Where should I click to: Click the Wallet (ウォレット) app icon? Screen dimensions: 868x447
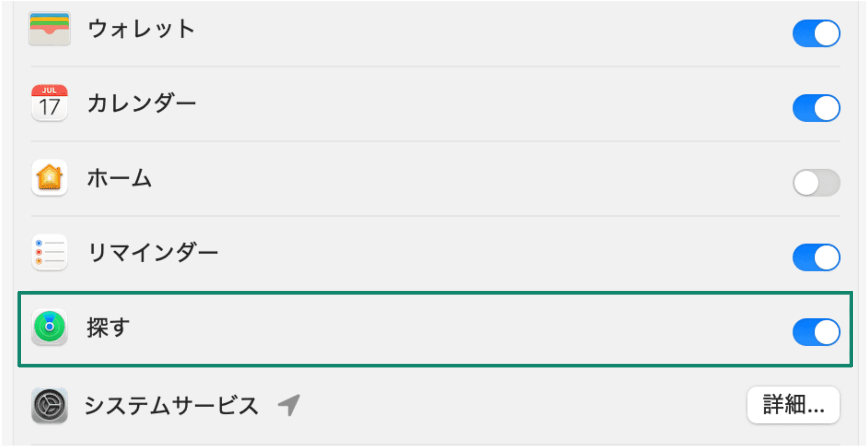pyautogui.click(x=49, y=29)
